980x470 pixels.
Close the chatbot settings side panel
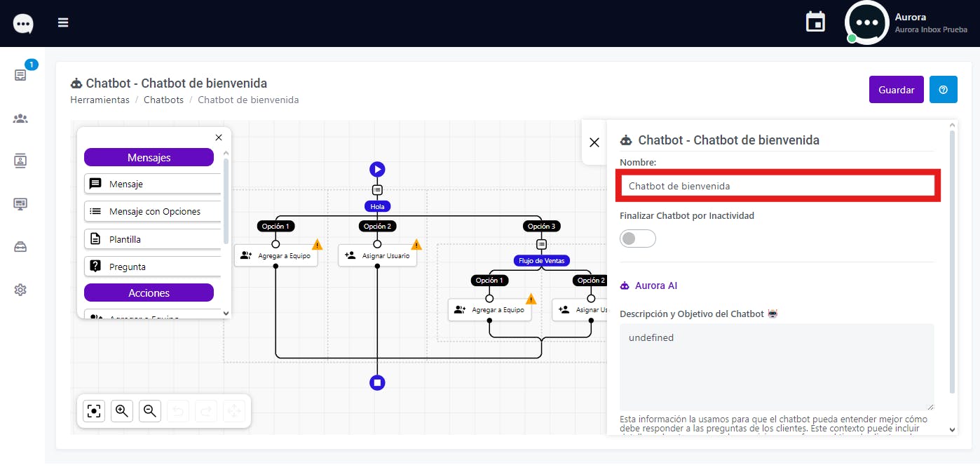(x=594, y=142)
